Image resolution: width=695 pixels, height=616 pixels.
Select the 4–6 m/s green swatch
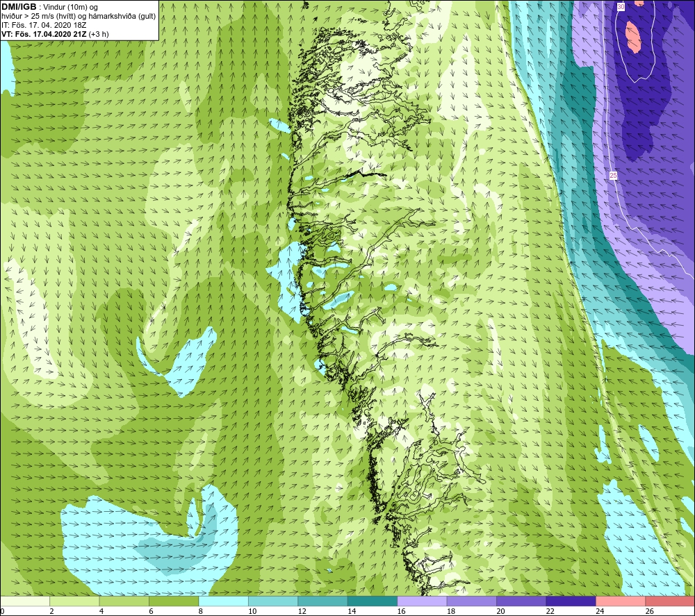click(124, 601)
